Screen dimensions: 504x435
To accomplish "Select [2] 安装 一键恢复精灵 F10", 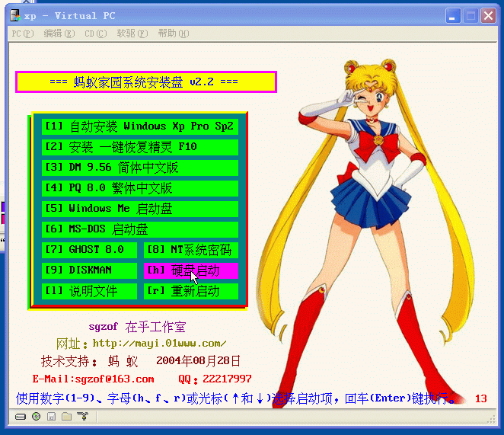I will coord(140,147).
